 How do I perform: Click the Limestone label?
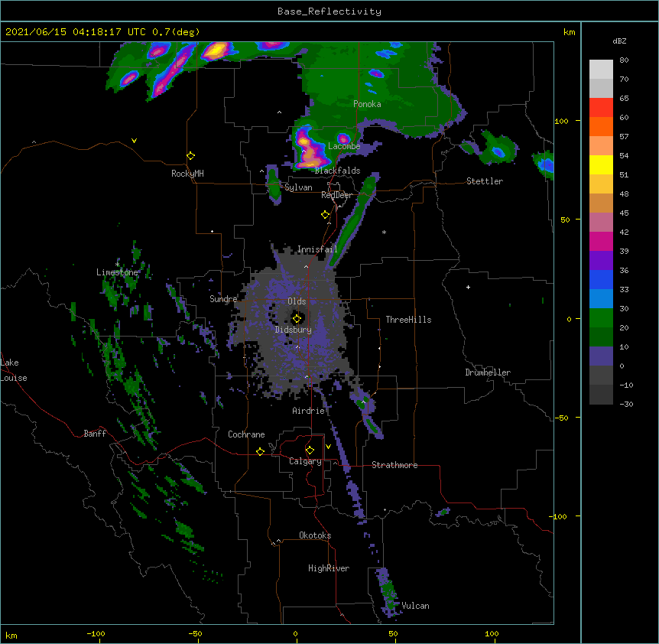point(117,272)
